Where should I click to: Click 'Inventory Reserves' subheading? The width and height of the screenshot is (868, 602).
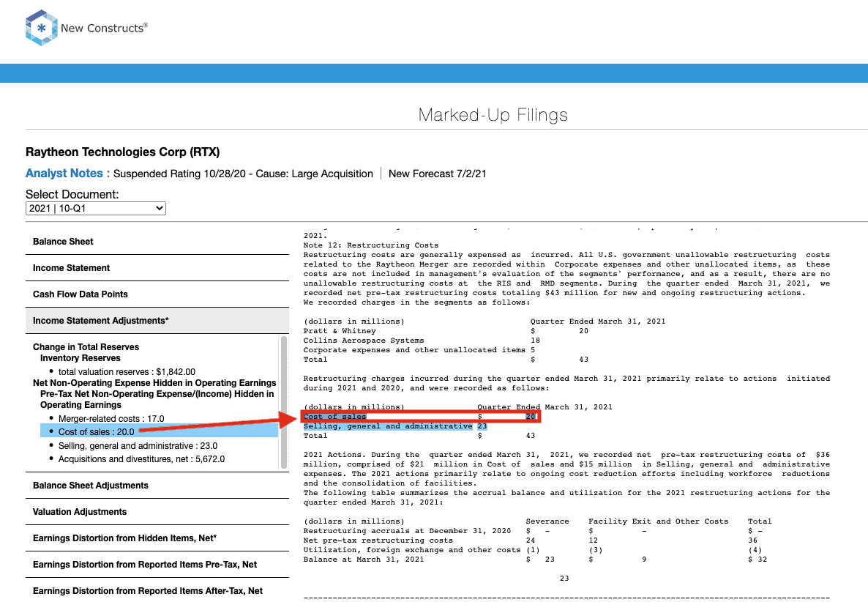81,358
